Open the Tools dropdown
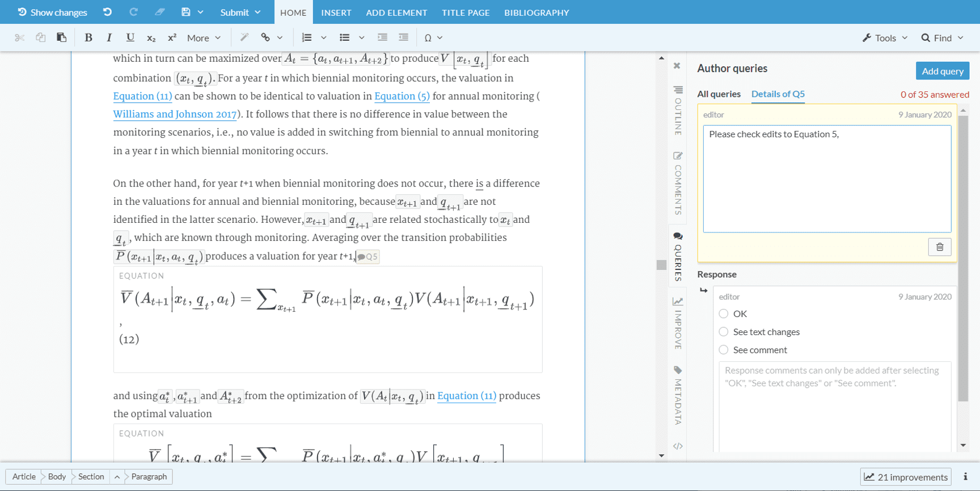The height and width of the screenshot is (491, 980). tap(885, 38)
